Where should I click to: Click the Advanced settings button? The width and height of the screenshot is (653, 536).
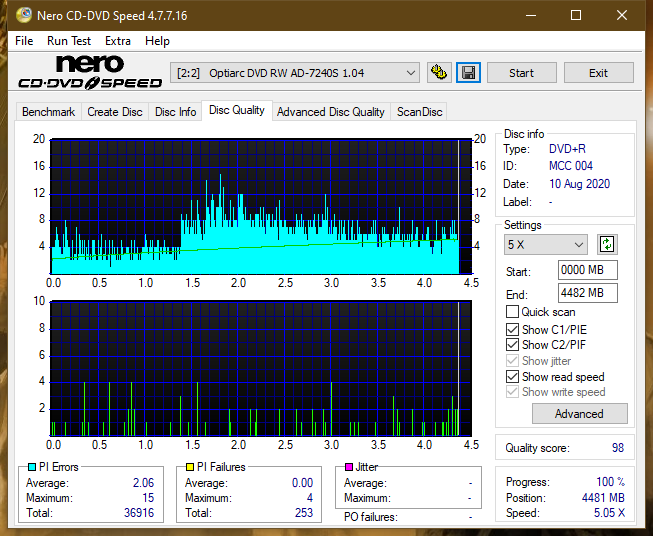(579, 414)
